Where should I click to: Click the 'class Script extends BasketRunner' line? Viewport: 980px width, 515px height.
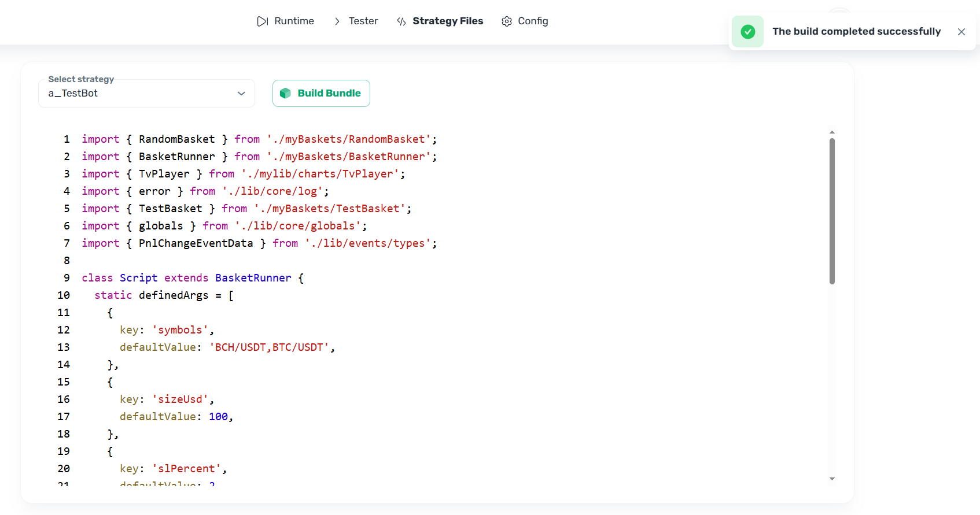192,278
